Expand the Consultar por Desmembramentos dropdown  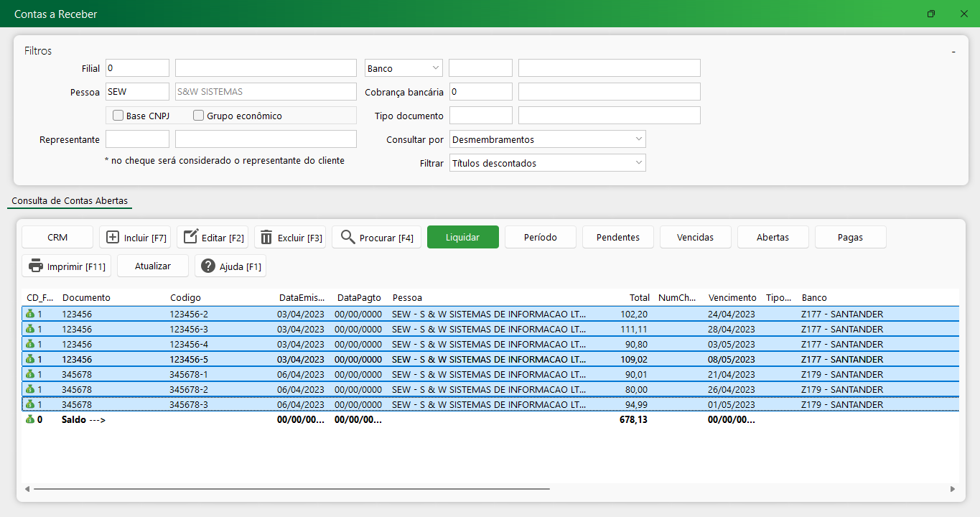point(547,139)
